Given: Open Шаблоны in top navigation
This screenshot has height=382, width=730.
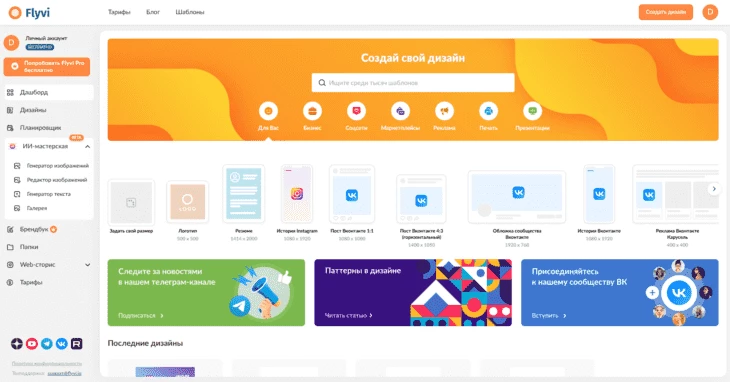Looking at the screenshot, I should 190,12.
